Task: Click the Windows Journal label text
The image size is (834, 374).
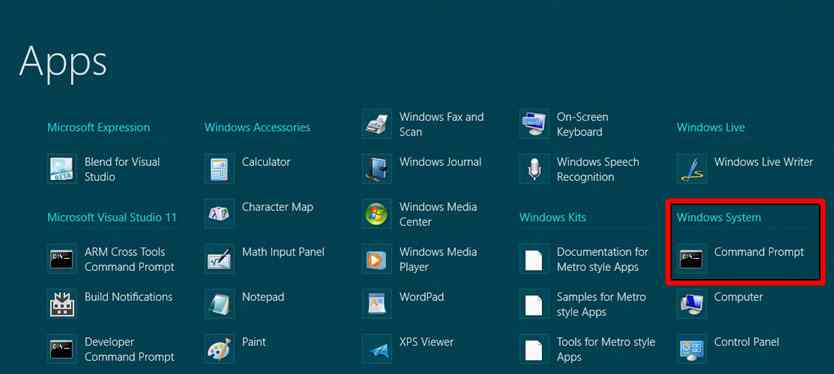Action: click(440, 162)
